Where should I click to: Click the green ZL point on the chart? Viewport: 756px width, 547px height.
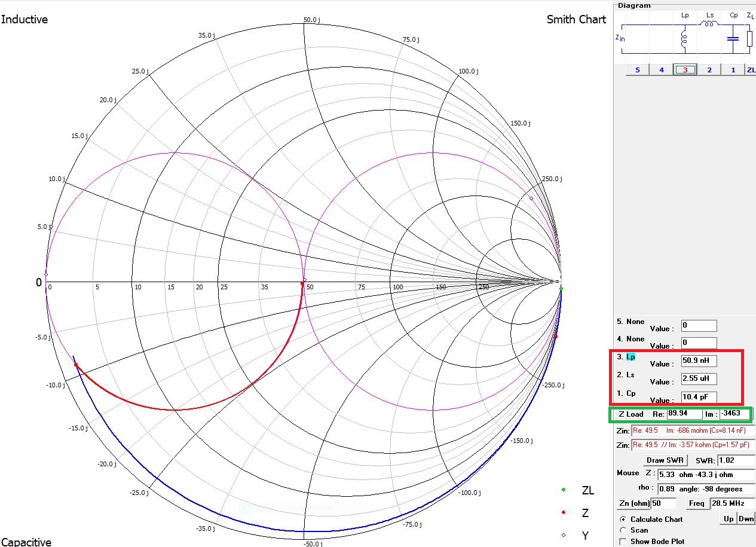click(x=561, y=289)
